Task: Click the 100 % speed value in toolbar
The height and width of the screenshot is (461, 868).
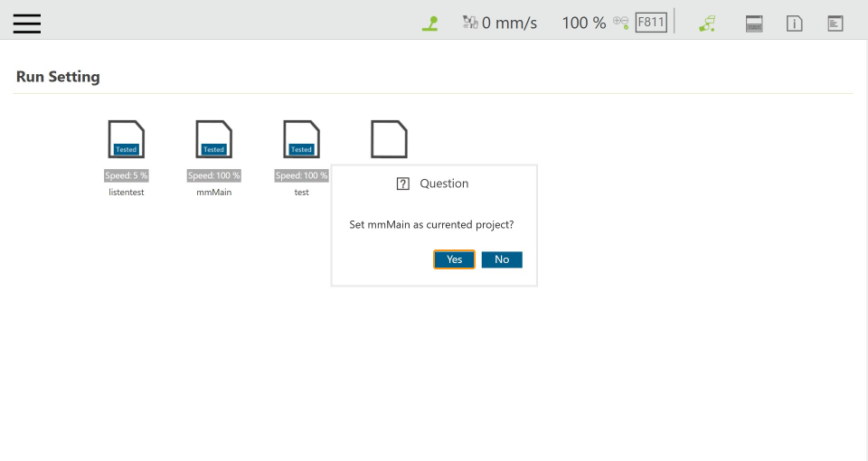Action: tap(584, 23)
